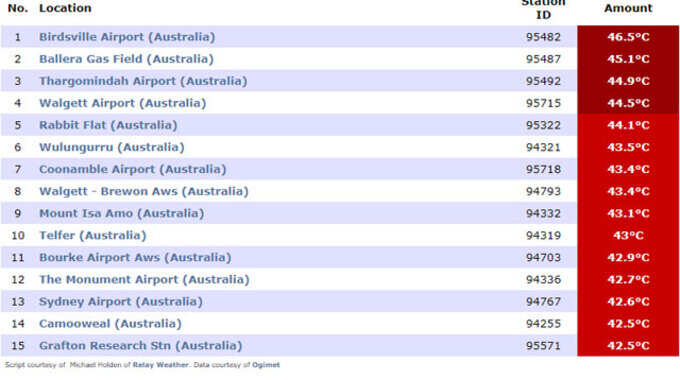Click the Telfer (Australia) location link
The height and width of the screenshot is (380, 680).
pos(93,236)
